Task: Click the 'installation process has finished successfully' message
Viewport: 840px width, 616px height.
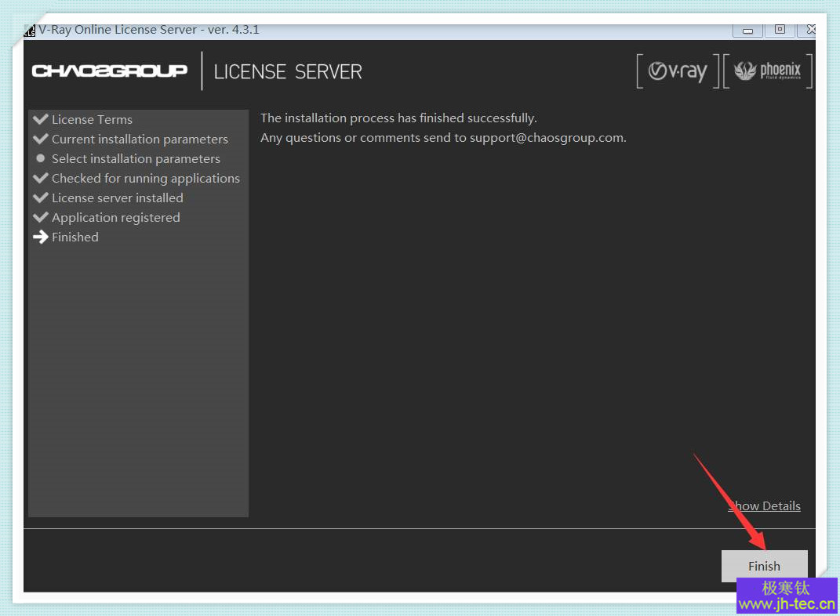Action: click(x=398, y=118)
